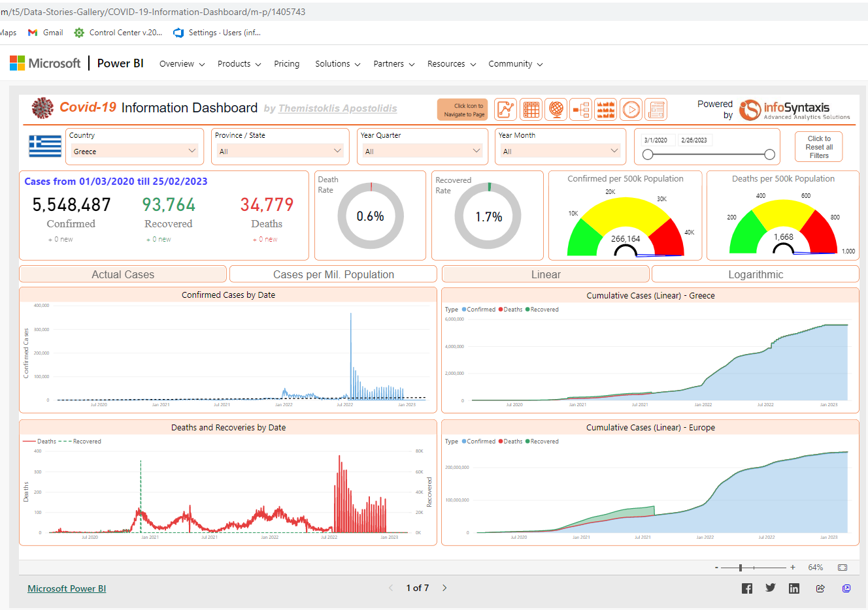Open the small multiples charts page icon
868x610 pixels.
coord(606,109)
